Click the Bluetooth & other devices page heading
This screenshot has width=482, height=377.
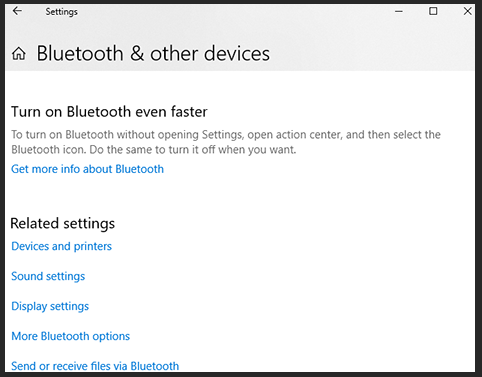[153, 53]
